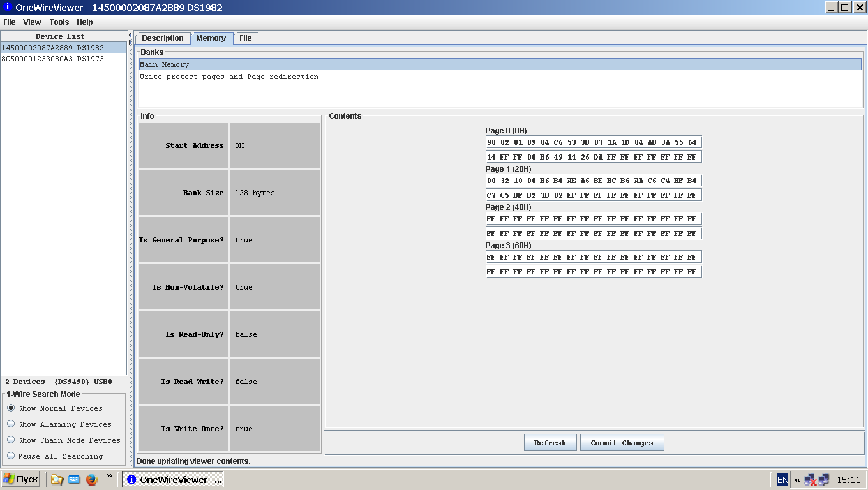
Task: Edit Page 1 row starting with C7 C5
Action: coord(594,195)
